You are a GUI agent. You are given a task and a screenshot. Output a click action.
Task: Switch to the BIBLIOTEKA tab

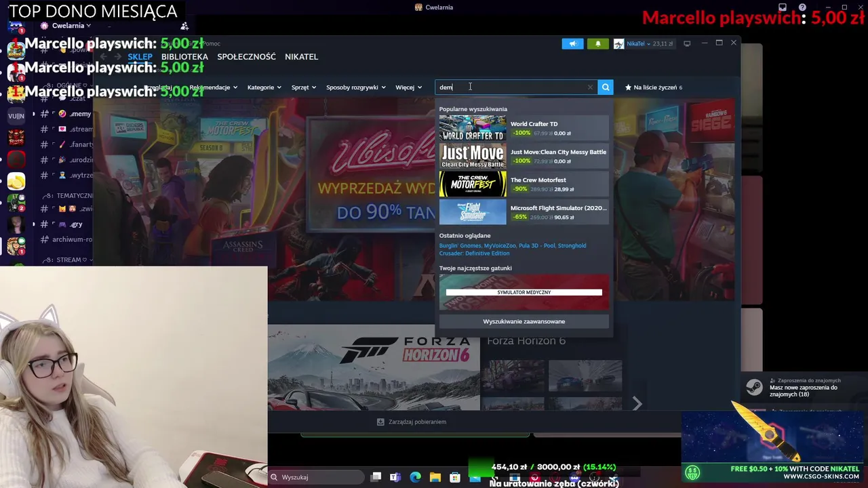click(184, 57)
